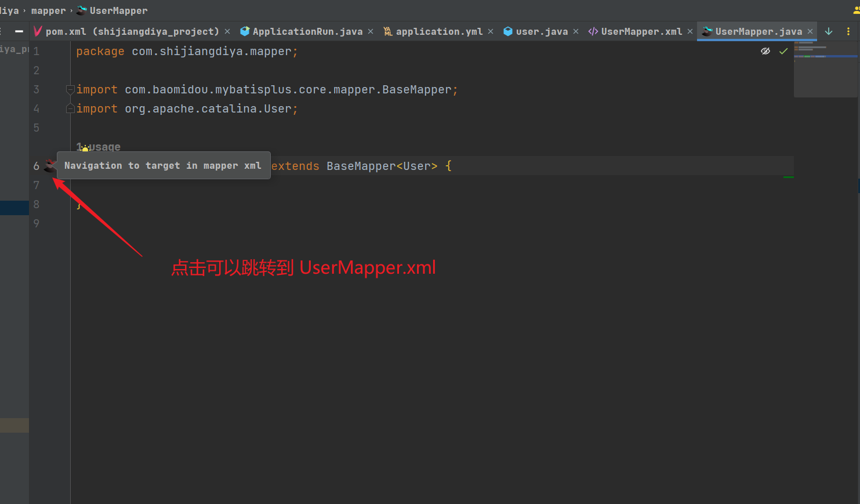Click the UserMapper.xml file type icon
This screenshot has width=860, height=504.
[x=593, y=31]
